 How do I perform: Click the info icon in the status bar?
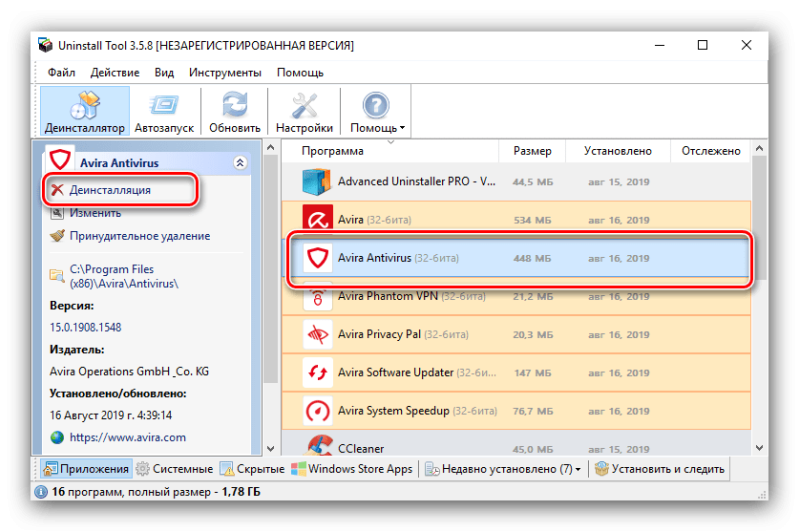[x=41, y=492]
